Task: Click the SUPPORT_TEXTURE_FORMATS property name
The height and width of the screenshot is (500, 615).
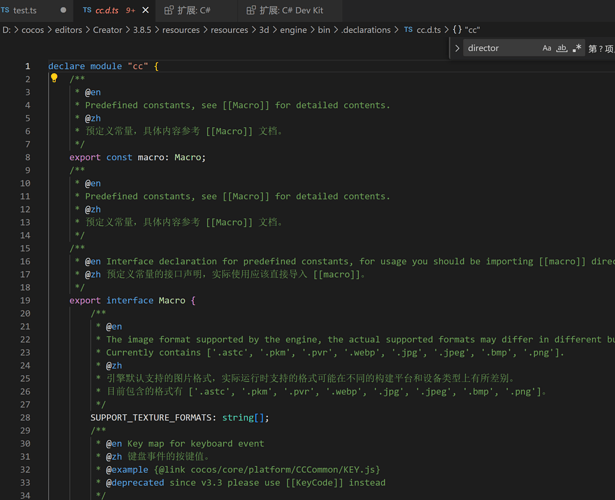Action: tap(152, 417)
